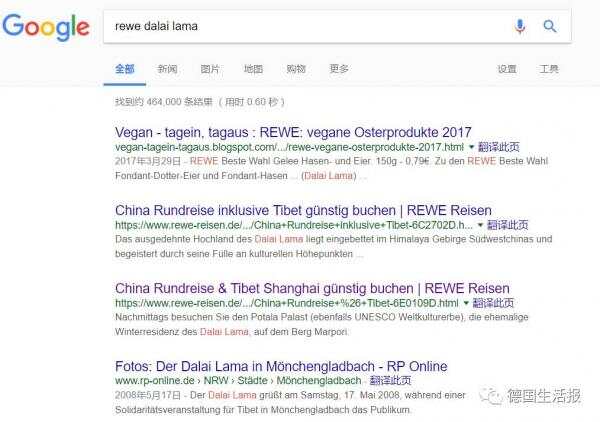Switch to the 地图 tab
The image size is (600, 422).
[253, 69]
